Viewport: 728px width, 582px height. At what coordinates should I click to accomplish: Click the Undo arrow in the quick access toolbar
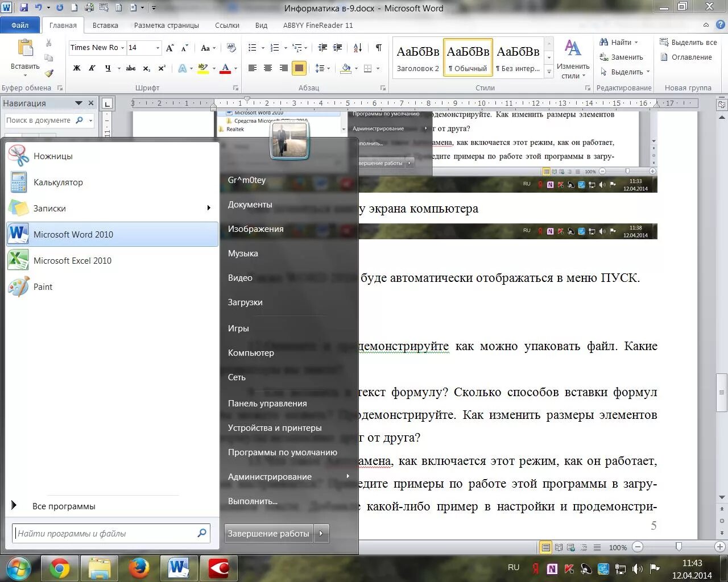(38, 8)
